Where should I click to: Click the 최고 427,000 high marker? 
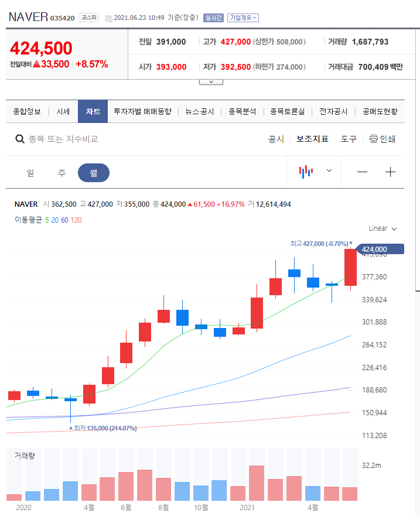tap(321, 244)
